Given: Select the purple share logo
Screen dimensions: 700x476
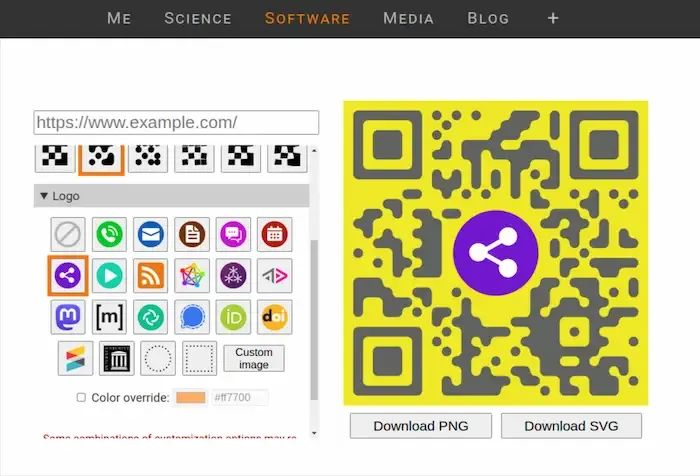Looking at the screenshot, I should 68,276.
